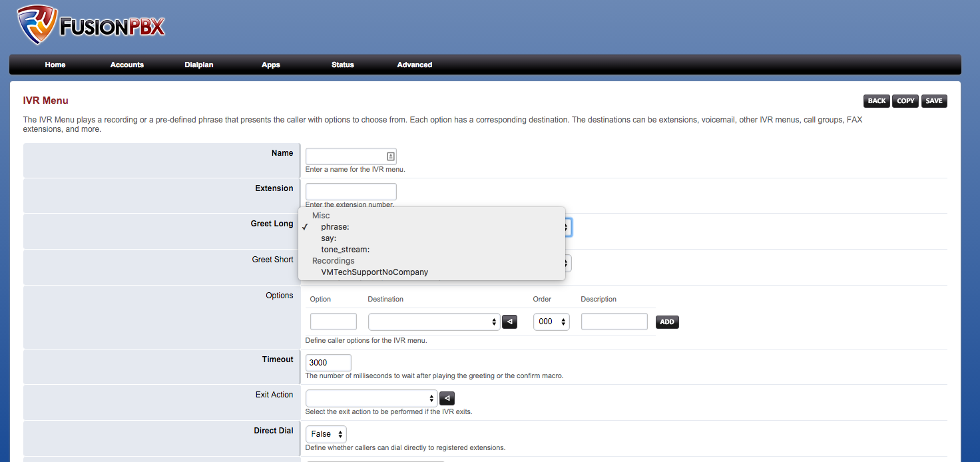This screenshot has height=462, width=980.
Task: Click the Greet Short dropdown arrow
Action: pos(567,264)
